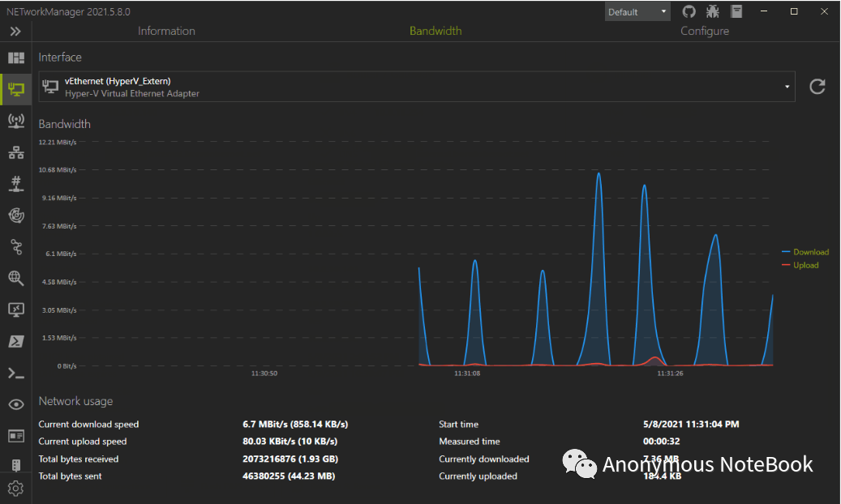Click the 0 Bit/s axis label
The image size is (841, 504).
pos(67,366)
